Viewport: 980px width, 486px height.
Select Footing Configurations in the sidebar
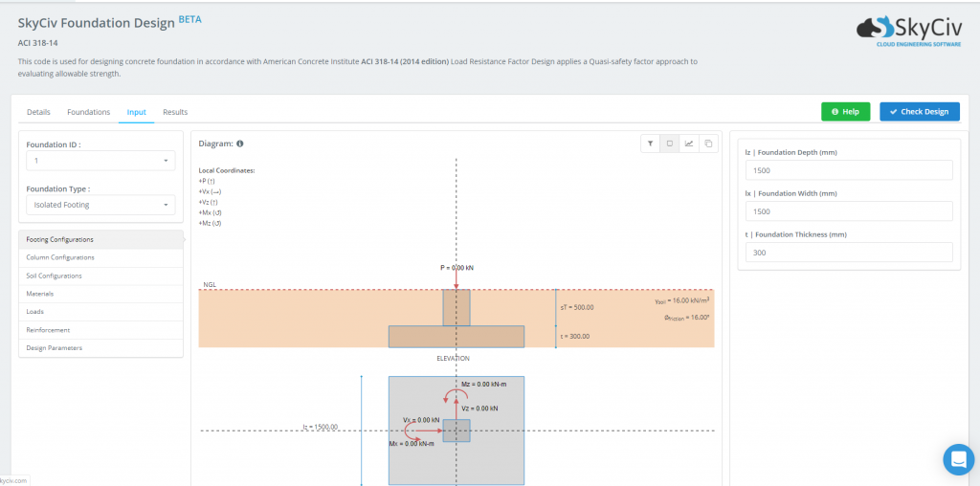click(x=101, y=239)
